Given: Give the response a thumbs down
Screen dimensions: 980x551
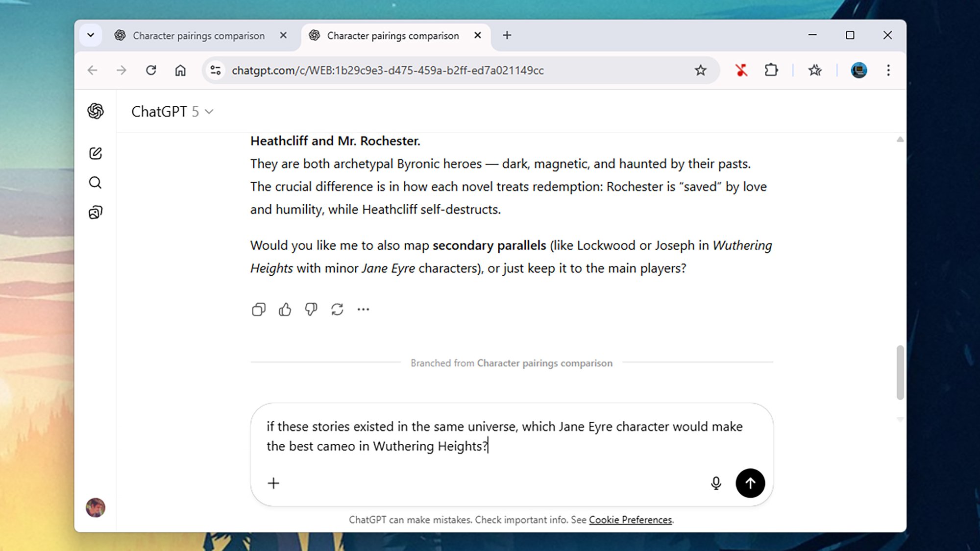Looking at the screenshot, I should tap(311, 310).
